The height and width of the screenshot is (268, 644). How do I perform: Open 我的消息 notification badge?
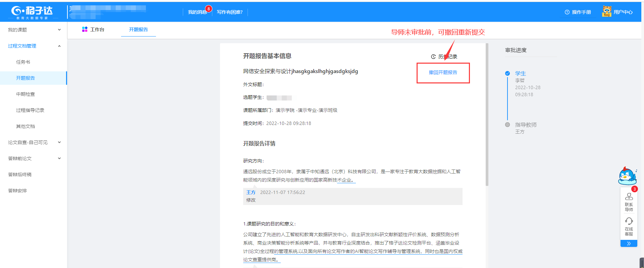coord(209,9)
